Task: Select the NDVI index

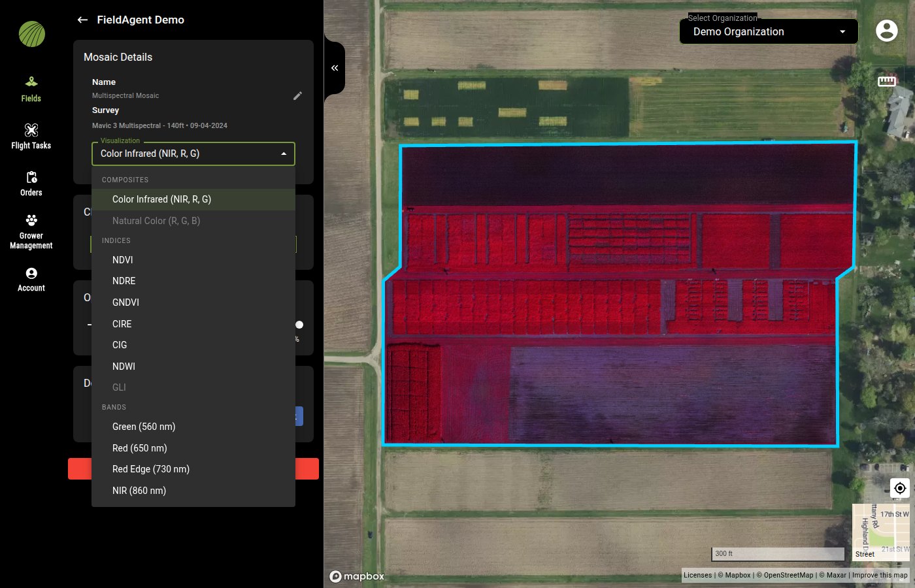Action: tap(193, 260)
